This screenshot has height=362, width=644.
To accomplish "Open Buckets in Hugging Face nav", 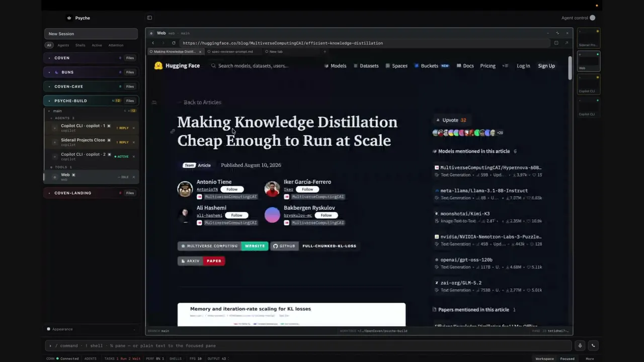I will pos(431,66).
